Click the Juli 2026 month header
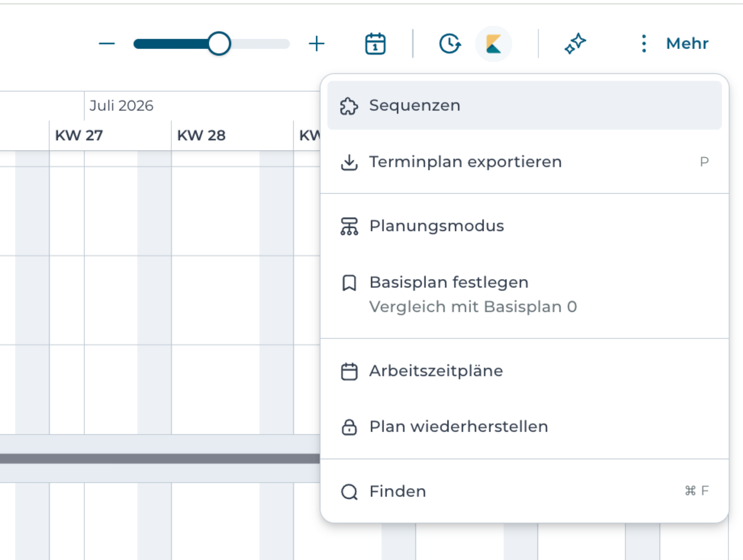The height and width of the screenshot is (560, 743). click(122, 106)
